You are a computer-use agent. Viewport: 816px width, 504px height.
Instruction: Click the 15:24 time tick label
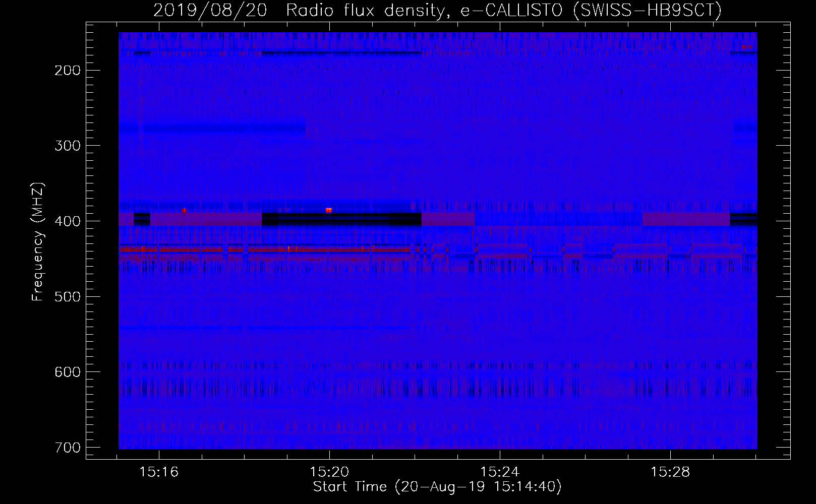[500, 472]
